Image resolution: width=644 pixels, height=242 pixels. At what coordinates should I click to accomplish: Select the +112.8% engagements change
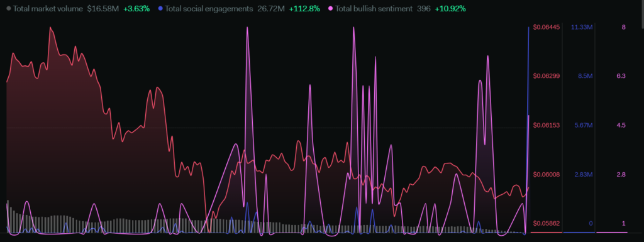tap(304, 8)
